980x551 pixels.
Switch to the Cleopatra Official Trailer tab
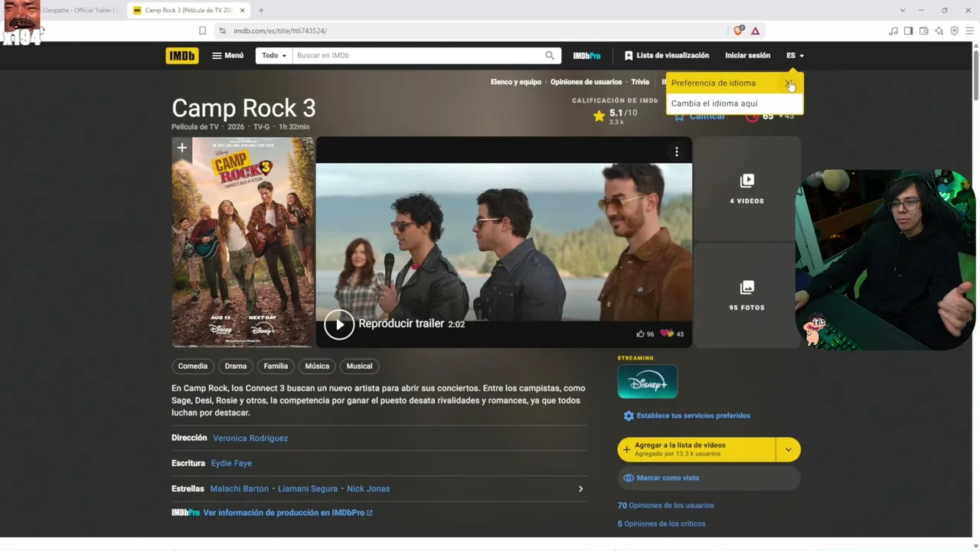80,10
